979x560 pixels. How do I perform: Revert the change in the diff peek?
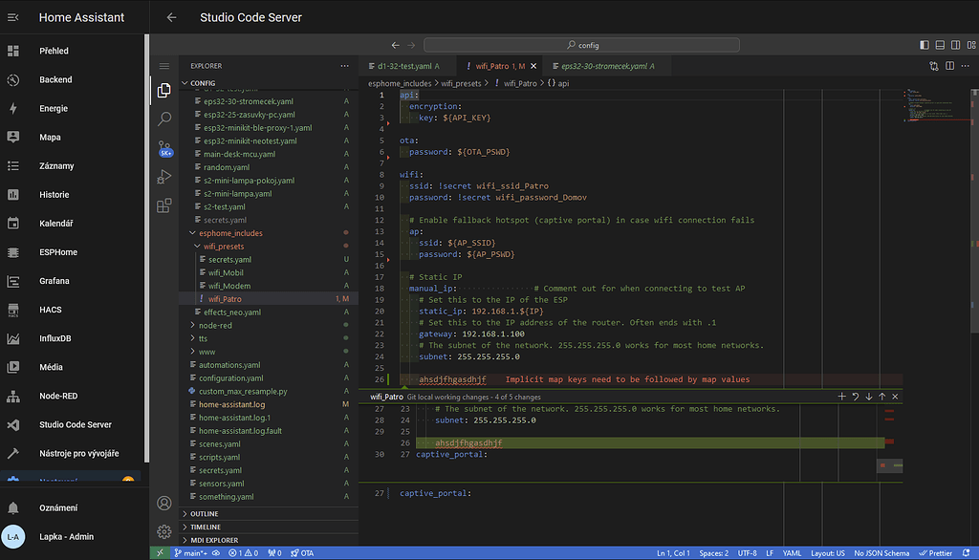click(x=856, y=397)
